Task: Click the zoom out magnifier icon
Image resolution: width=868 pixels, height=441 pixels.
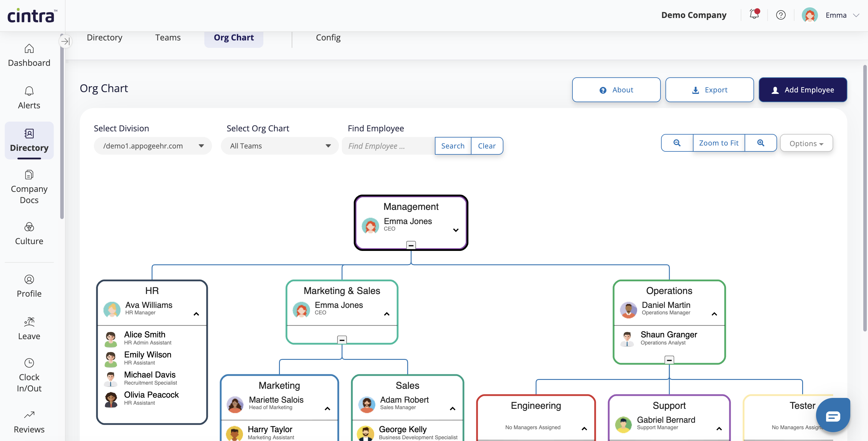Action: [677, 143]
